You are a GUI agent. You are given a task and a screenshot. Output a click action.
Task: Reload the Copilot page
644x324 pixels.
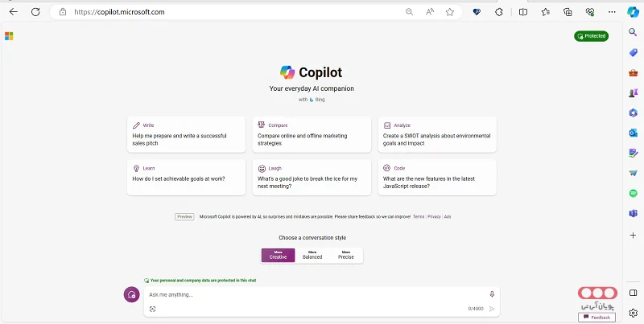pyautogui.click(x=35, y=12)
